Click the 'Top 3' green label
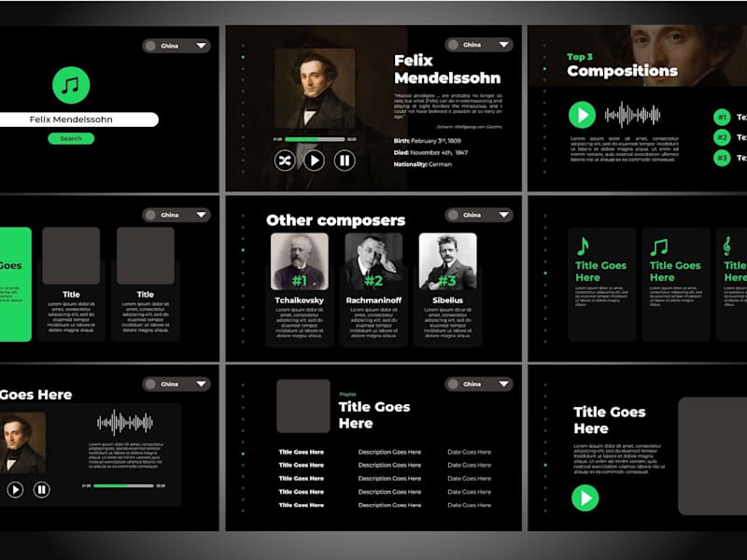747x560 pixels. pyautogui.click(x=580, y=57)
